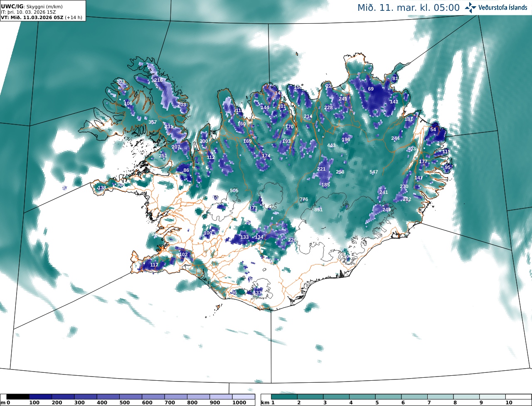This screenshot has width=532, height=406.
Task: Click the 86 visibility value
Action: (186, 170)
